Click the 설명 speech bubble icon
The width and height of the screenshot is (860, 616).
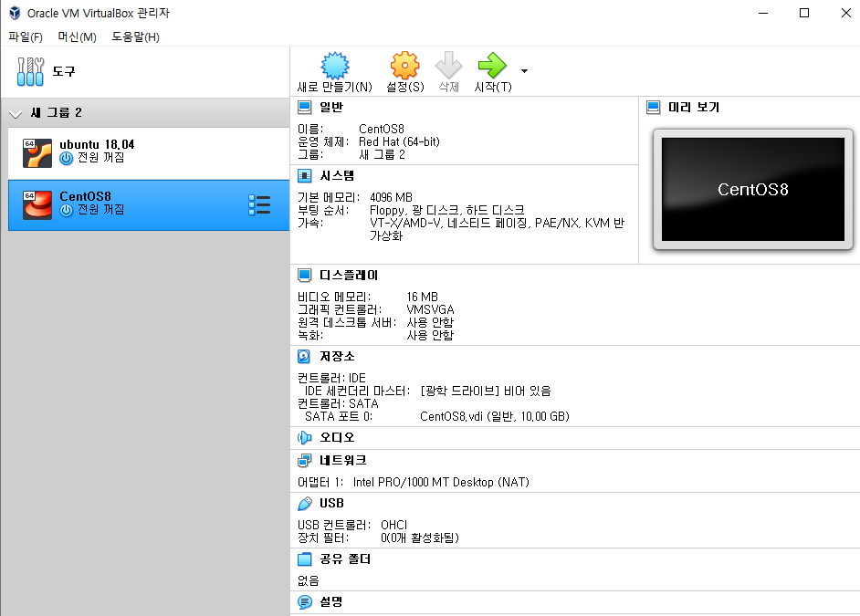[304, 601]
